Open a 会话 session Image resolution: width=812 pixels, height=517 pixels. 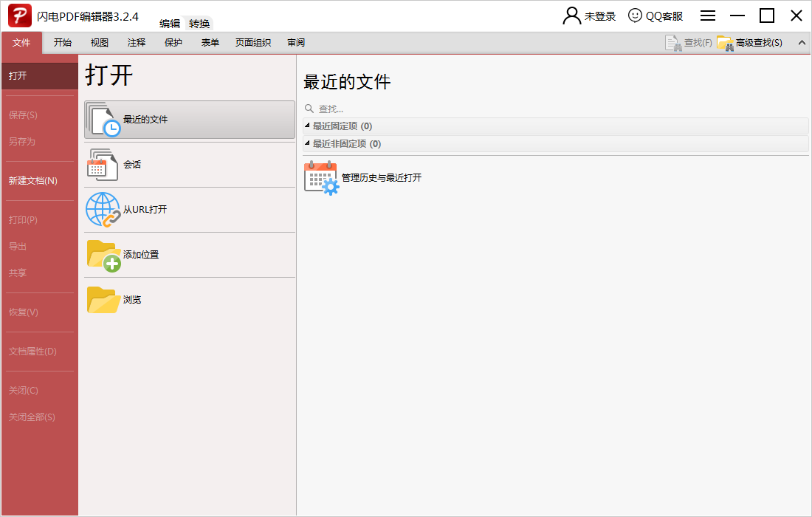tap(103, 164)
